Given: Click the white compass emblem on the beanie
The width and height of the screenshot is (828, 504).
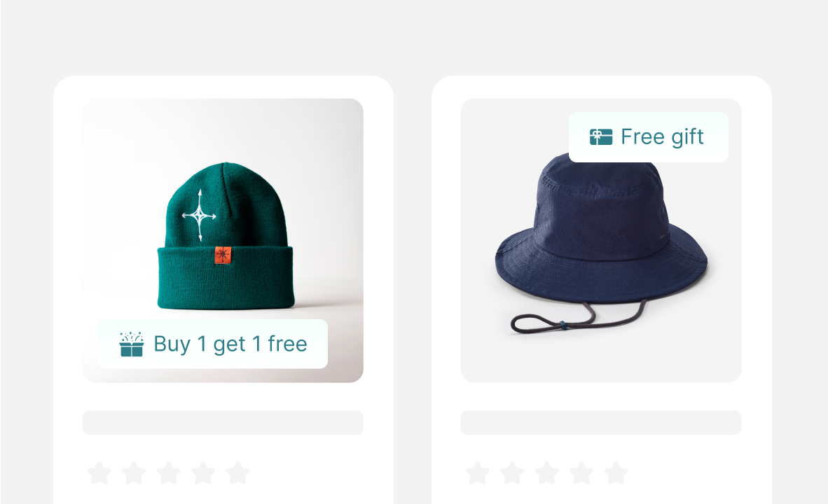Looking at the screenshot, I should point(199,216).
